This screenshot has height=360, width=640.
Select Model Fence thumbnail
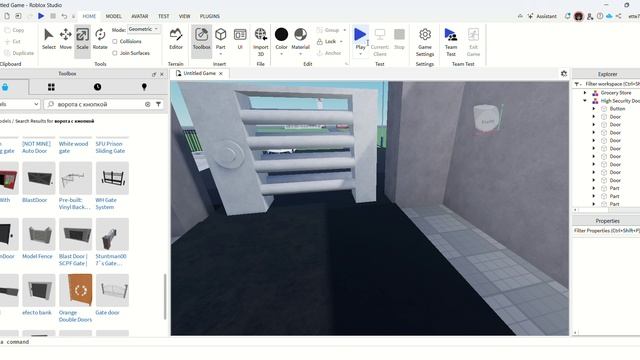click(x=39, y=234)
